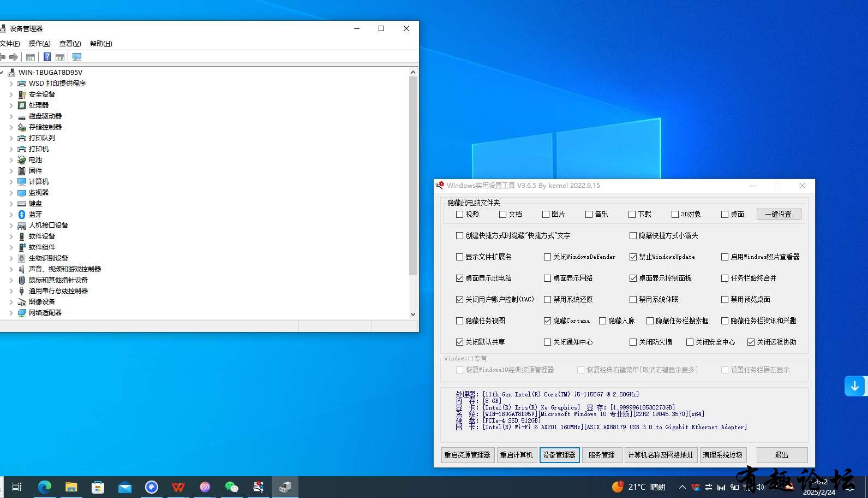This screenshot has height=498, width=868.
Task: Check the 视频 hide-folder checkbox
Action: pyautogui.click(x=459, y=214)
